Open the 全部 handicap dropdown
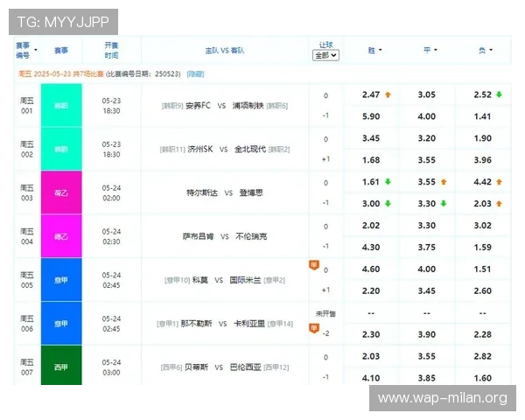The image size is (525, 420). tap(325, 55)
